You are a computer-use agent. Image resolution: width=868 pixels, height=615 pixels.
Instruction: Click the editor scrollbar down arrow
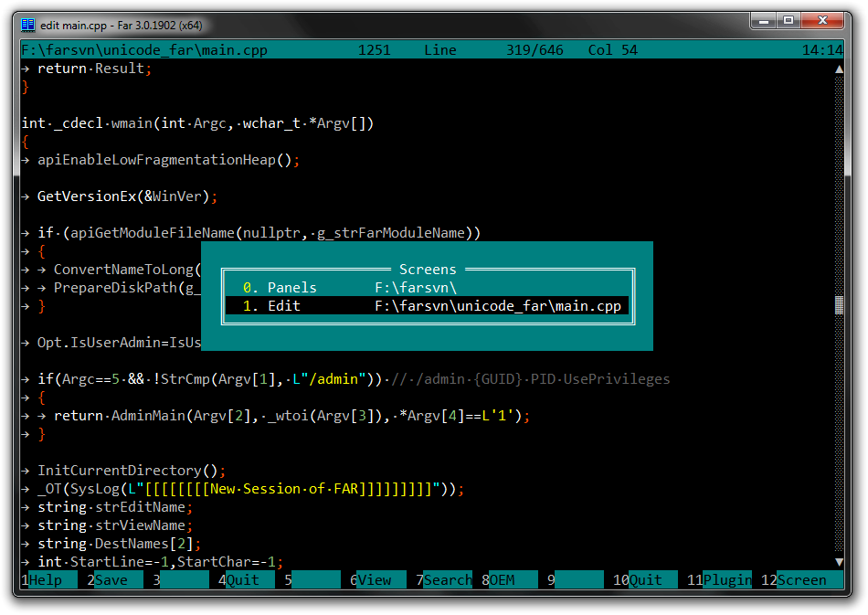click(x=839, y=561)
